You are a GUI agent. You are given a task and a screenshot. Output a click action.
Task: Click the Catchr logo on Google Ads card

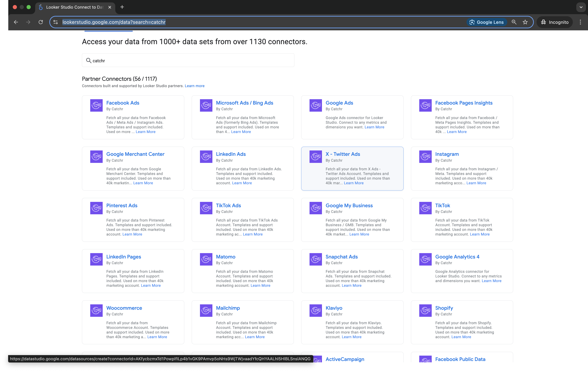(316, 105)
